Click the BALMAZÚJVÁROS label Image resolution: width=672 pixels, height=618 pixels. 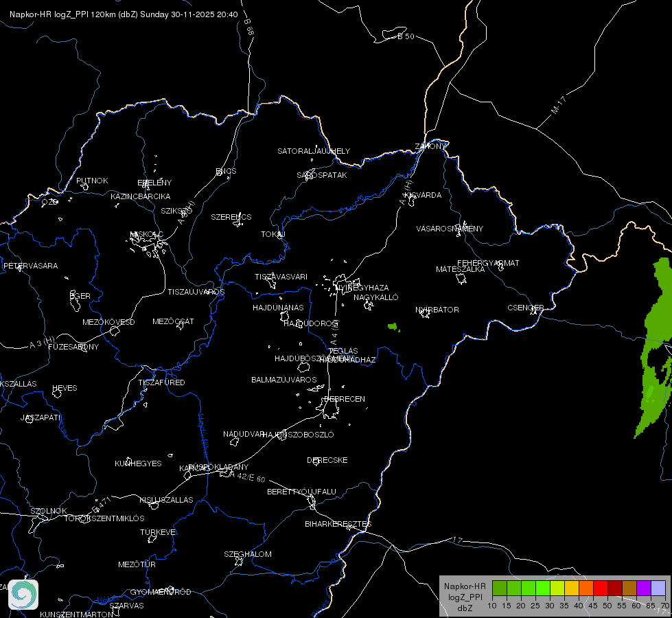(x=283, y=380)
